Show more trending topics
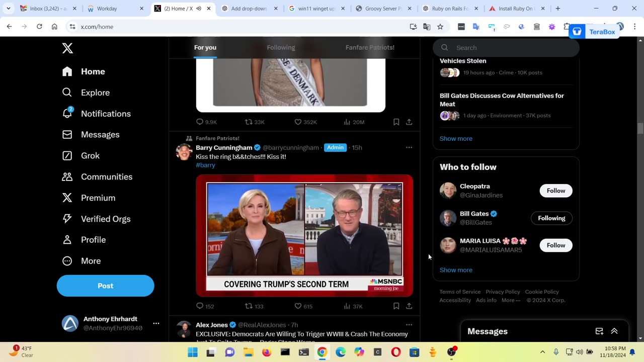 [x=456, y=139]
